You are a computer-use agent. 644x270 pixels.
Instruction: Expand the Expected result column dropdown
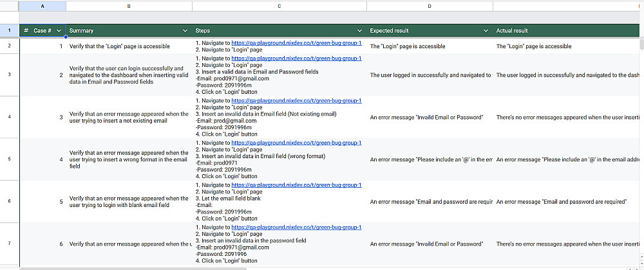(x=486, y=31)
